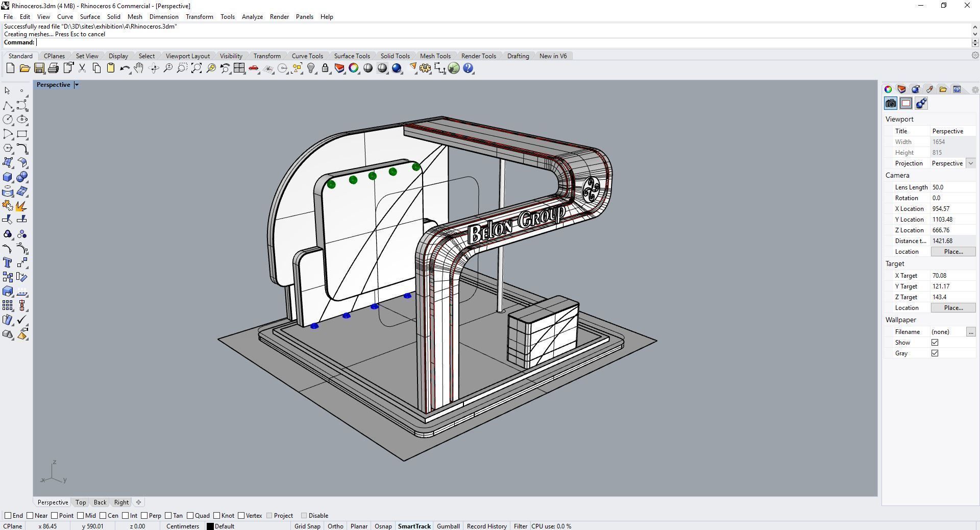Click the padlock Lock objects icon

(x=325, y=68)
